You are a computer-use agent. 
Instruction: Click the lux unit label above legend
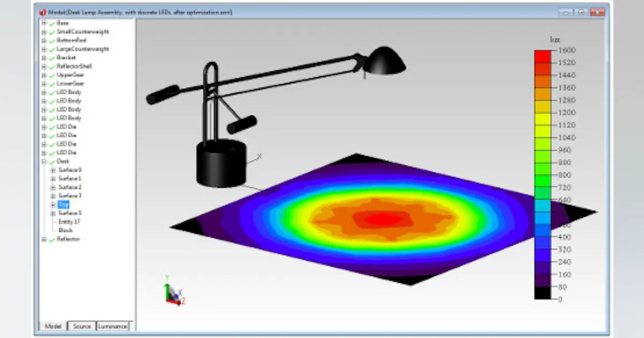click(x=555, y=39)
